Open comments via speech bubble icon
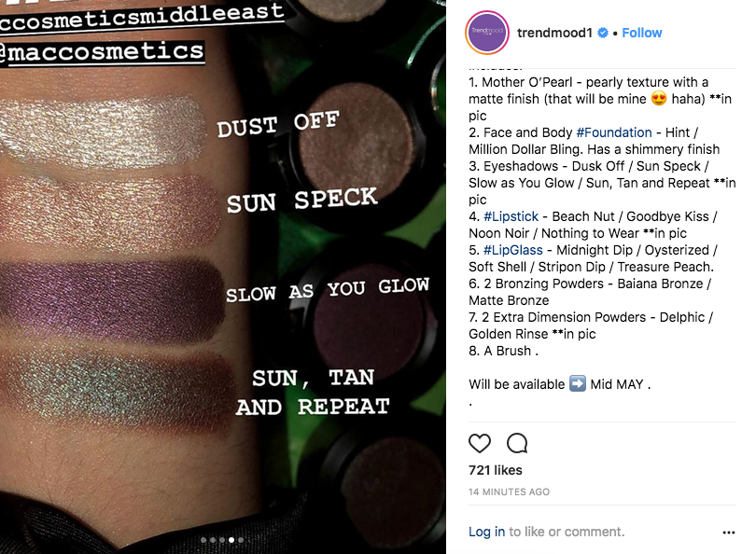 [516, 443]
